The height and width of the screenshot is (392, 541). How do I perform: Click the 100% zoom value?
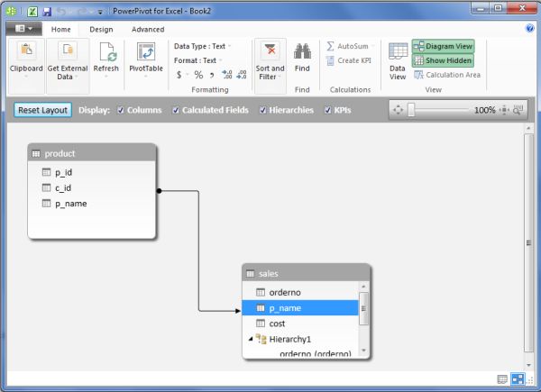(484, 110)
